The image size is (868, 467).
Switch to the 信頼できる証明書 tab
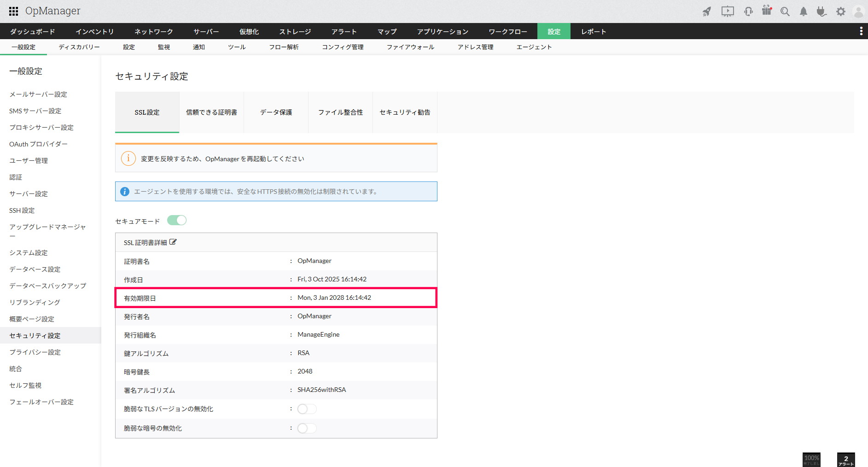(x=211, y=112)
